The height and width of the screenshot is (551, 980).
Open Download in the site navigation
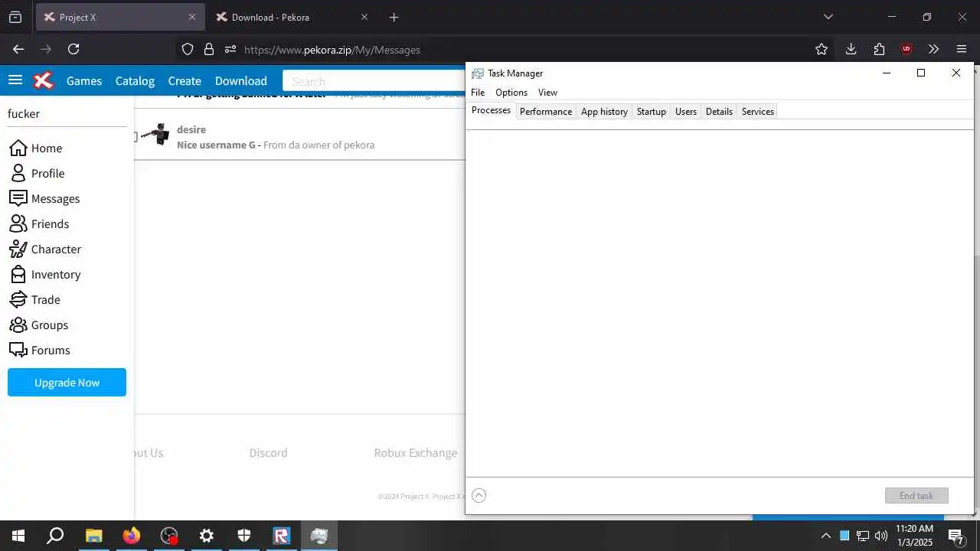pyautogui.click(x=241, y=80)
